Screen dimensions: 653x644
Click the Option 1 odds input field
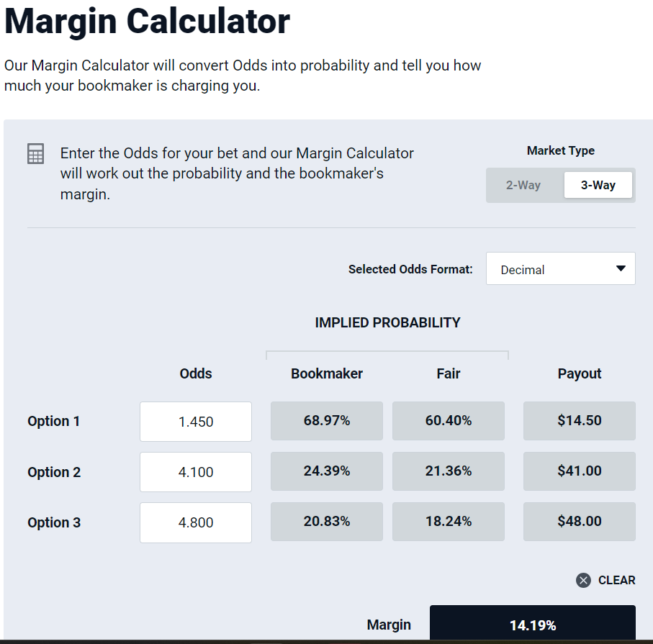pyautogui.click(x=196, y=422)
